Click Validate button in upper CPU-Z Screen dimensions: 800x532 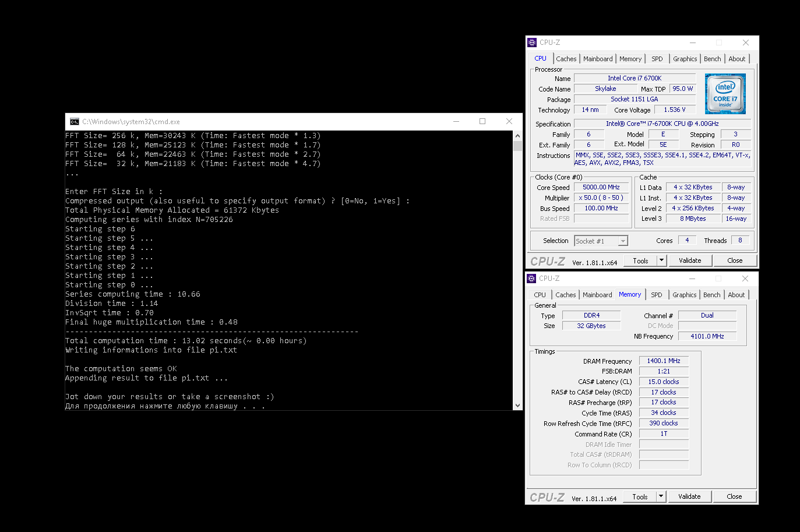click(x=690, y=260)
